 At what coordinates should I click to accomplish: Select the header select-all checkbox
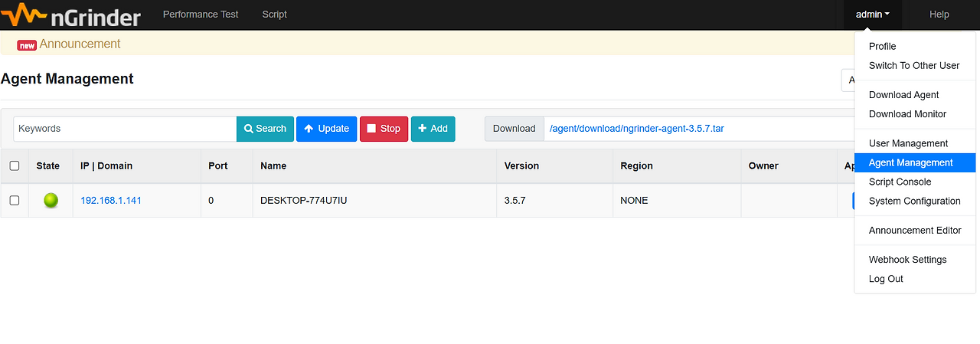pos(15,165)
